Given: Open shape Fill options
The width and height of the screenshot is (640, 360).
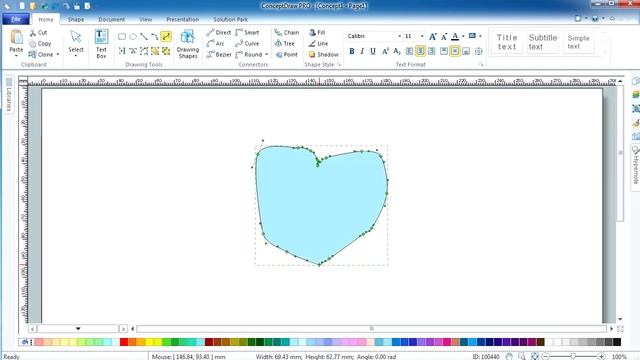Looking at the screenshot, I should click(x=317, y=32).
